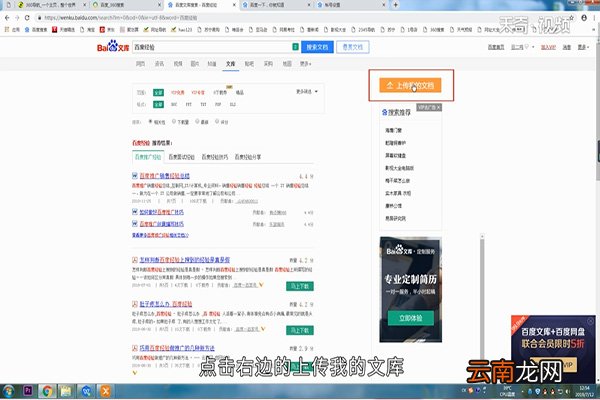Open the user account dropdown in header

click(x=522, y=47)
